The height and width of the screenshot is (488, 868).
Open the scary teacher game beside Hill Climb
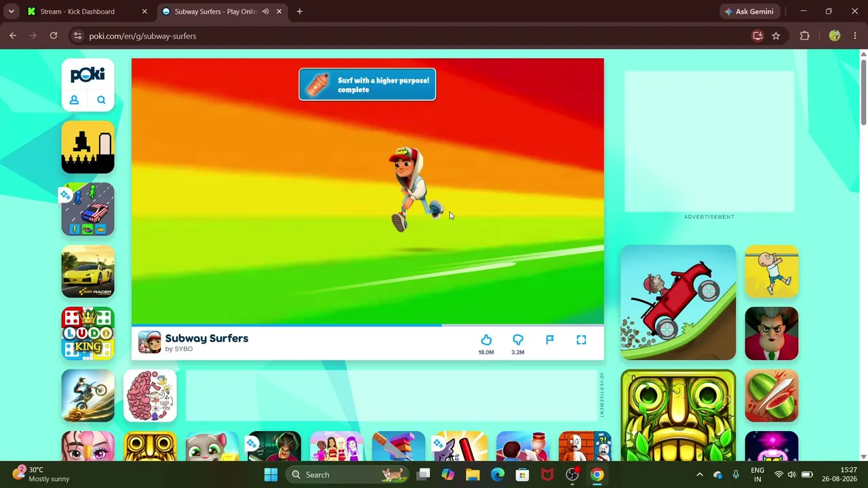(x=772, y=333)
